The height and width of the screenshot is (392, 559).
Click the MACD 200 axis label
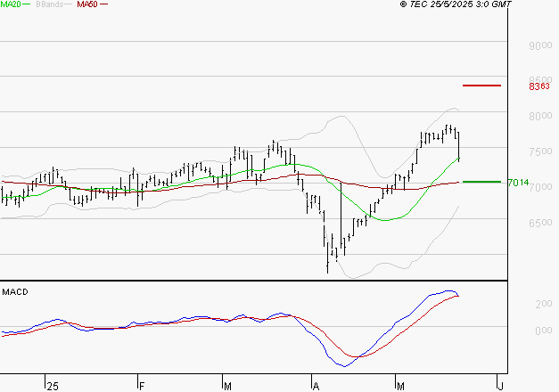point(544,304)
